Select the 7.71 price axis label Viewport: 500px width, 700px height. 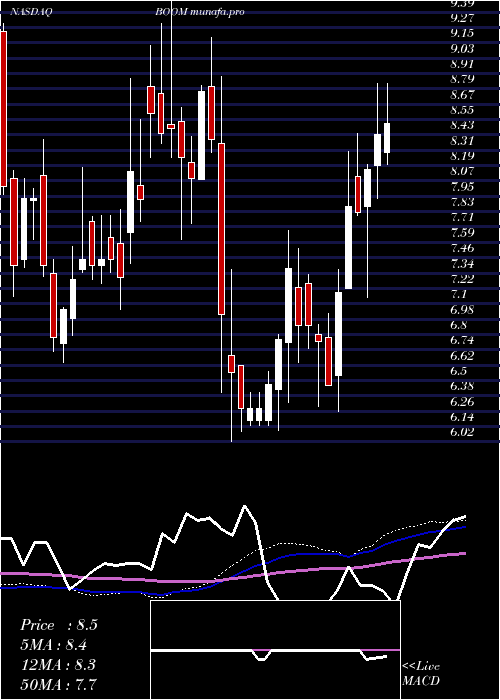point(462,217)
